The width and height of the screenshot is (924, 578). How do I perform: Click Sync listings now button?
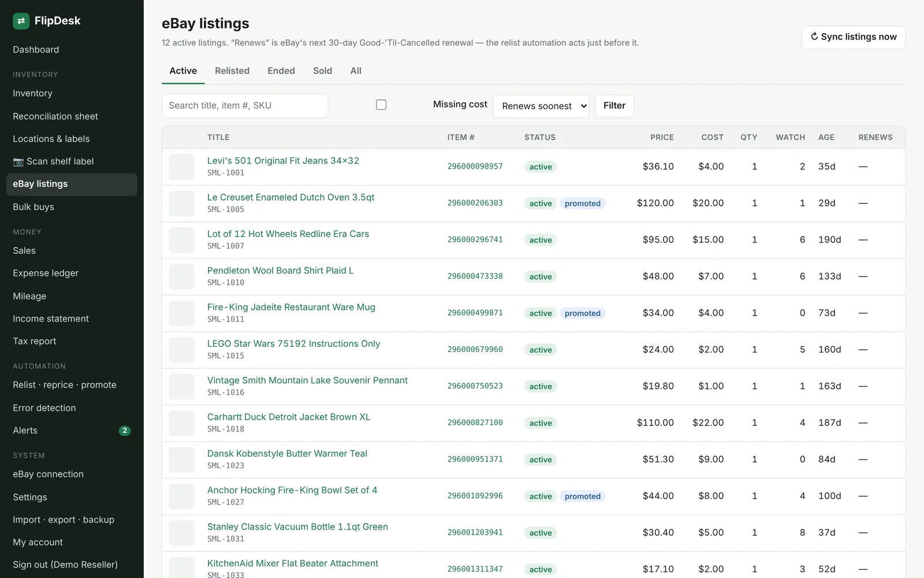tap(854, 37)
